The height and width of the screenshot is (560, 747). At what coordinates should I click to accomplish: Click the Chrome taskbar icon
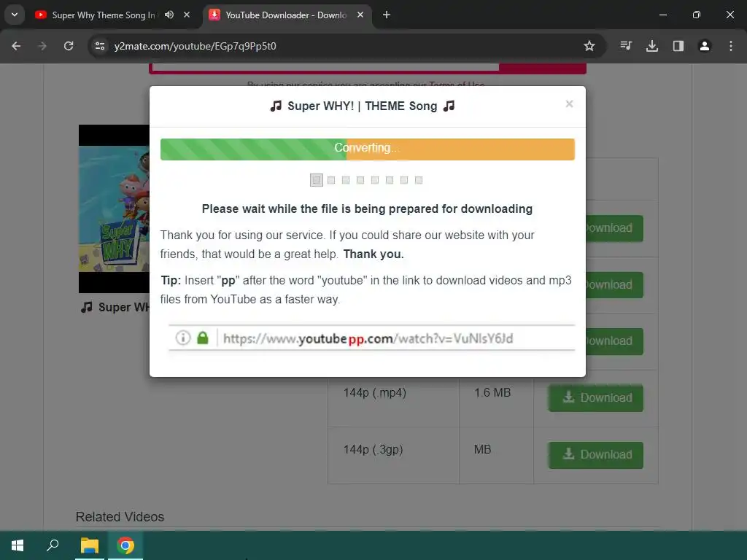pyautogui.click(x=125, y=545)
